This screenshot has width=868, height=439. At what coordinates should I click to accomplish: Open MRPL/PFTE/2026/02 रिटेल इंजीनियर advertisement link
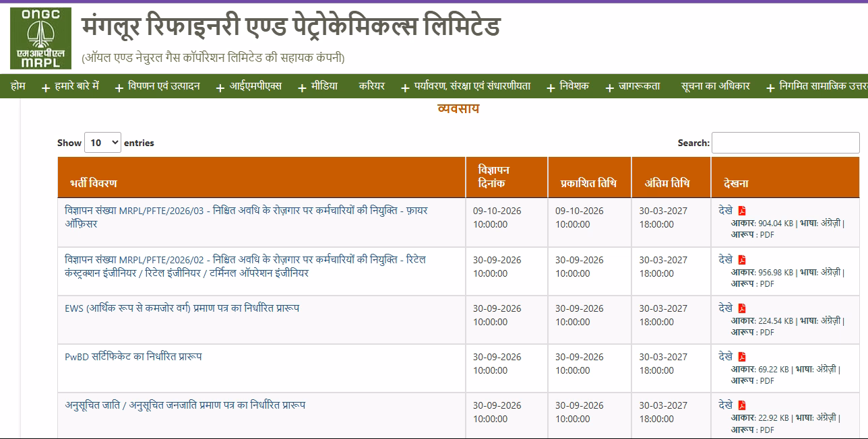[245, 266]
